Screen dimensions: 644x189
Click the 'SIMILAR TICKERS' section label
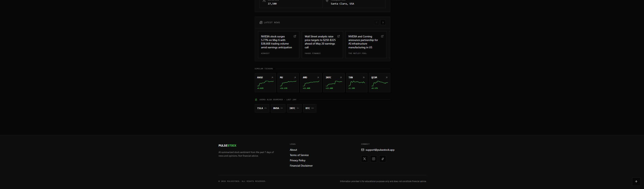click(264, 69)
